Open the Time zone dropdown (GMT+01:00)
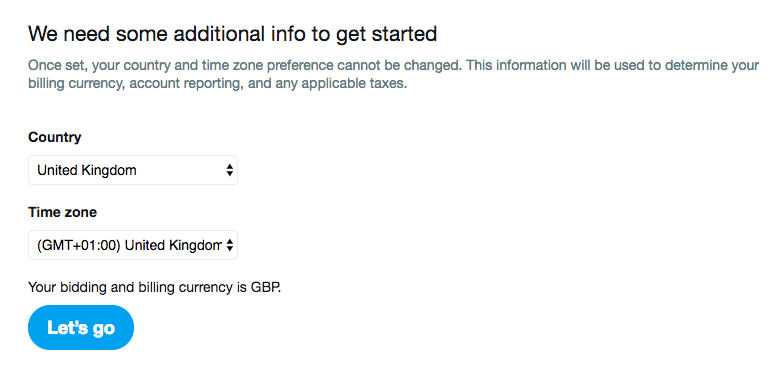 coord(133,245)
